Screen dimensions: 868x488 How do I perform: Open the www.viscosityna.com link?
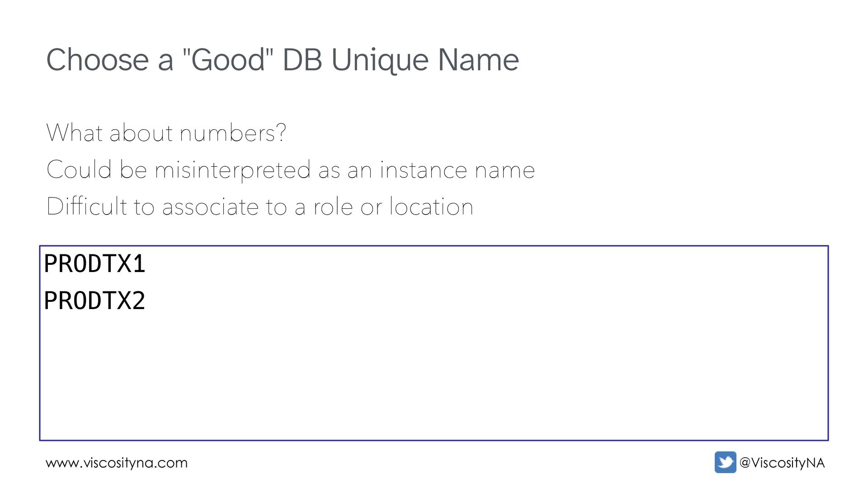(x=117, y=463)
